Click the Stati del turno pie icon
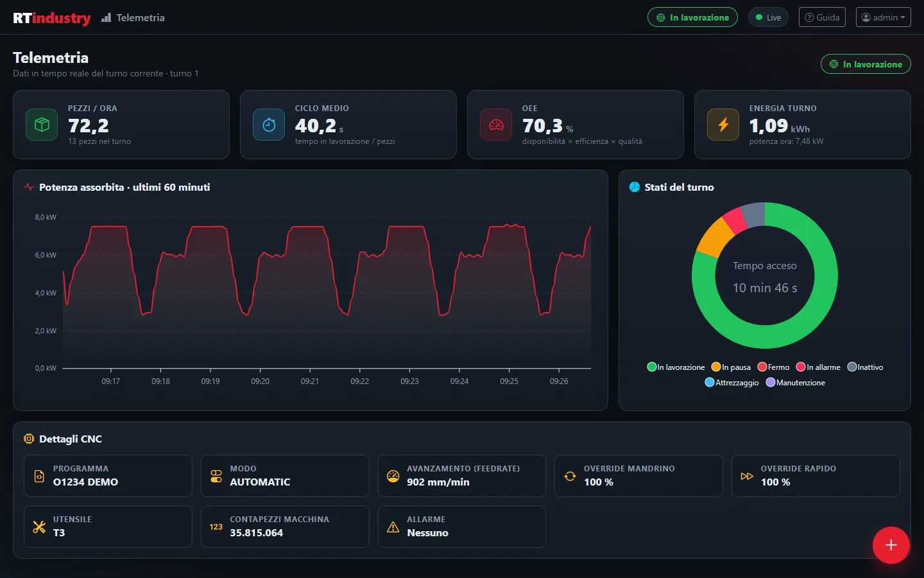Viewport: 924px width, 578px height. [x=635, y=187]
